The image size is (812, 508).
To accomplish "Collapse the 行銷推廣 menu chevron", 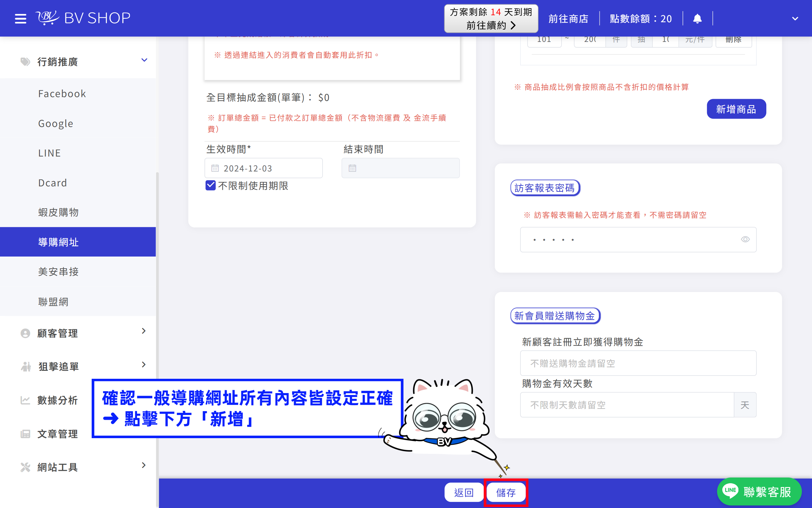I will 144,60.
